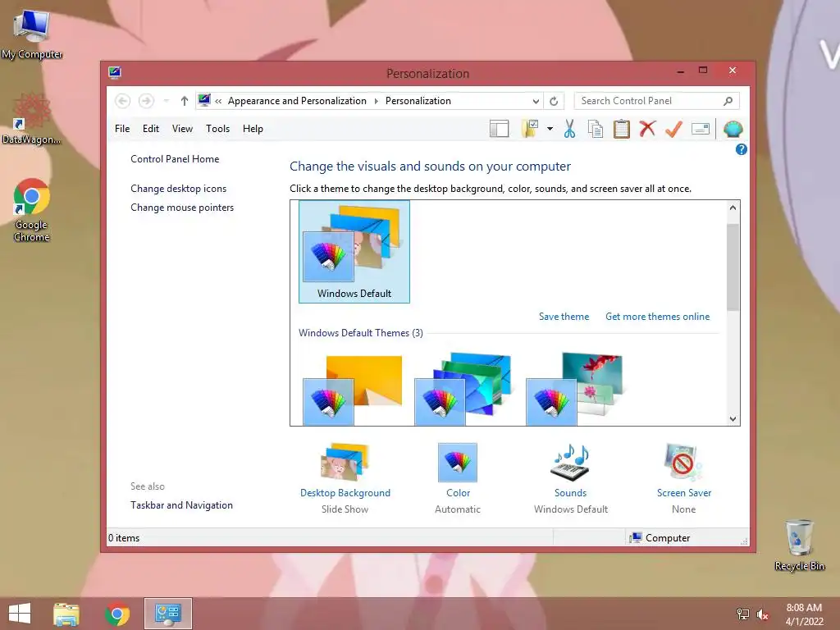Viewport: 840px width, 630px height.
Task: Open Change desktop icons link
Action: (178, 189)
